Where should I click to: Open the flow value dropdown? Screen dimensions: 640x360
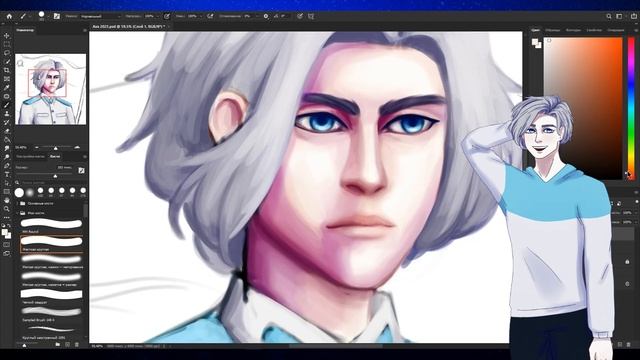202,16
